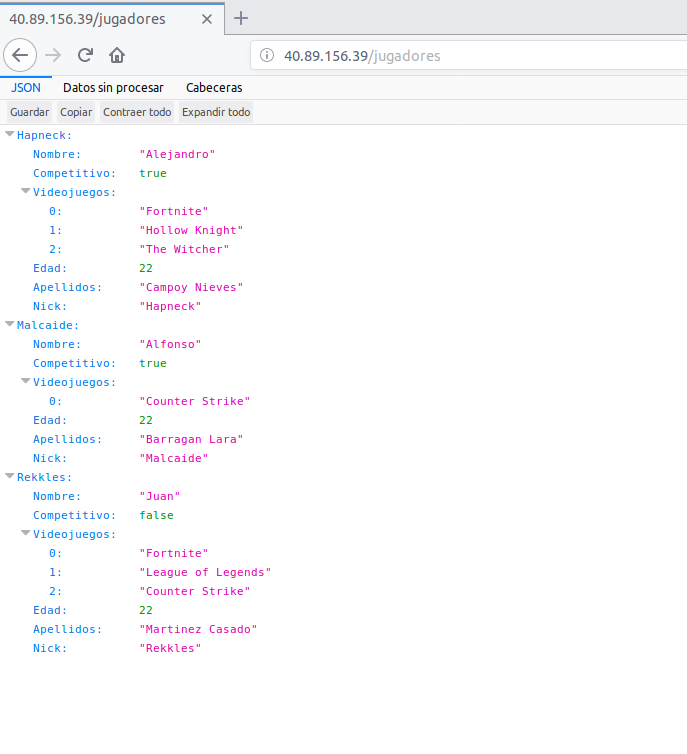Go back with the back arrow button
Screen dimensions: 687x754
pos(20,55)
